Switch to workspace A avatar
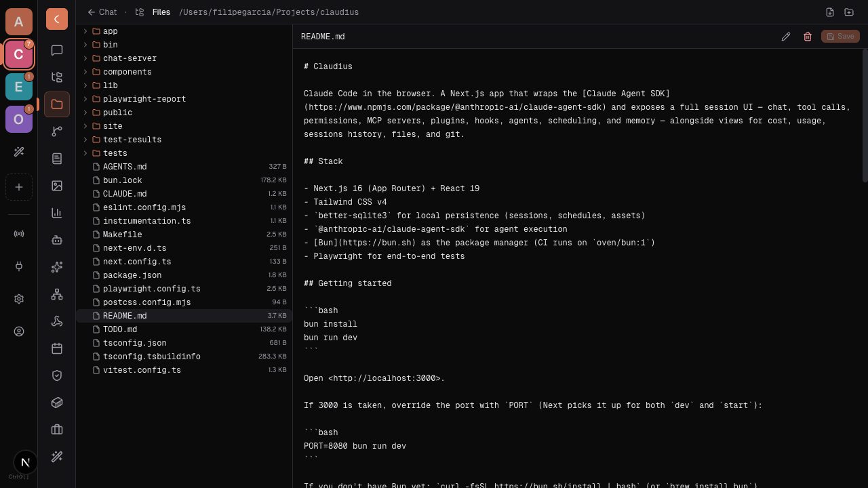Viewport: 868px width, 488px height. click(x=19, y=22)
